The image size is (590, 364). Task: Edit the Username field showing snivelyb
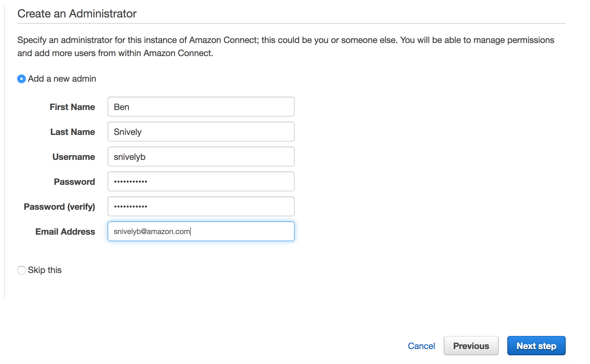pyautogui.click(x=201, y=156)
